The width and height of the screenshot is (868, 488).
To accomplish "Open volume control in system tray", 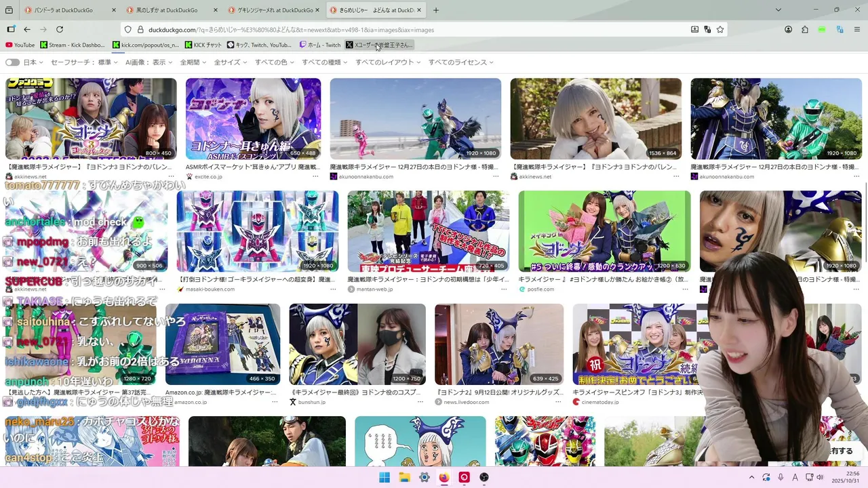I will point(820,477).
